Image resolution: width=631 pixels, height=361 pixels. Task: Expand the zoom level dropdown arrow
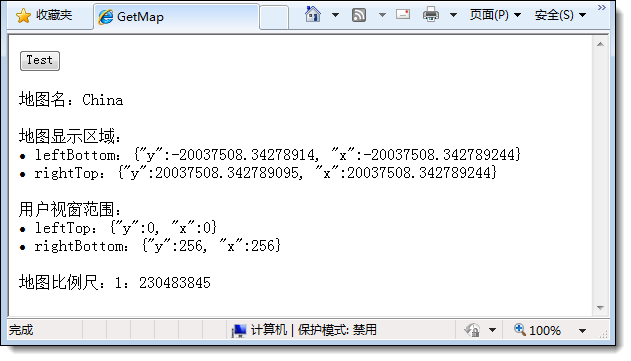pyautogui.click(x=582, y=331)
